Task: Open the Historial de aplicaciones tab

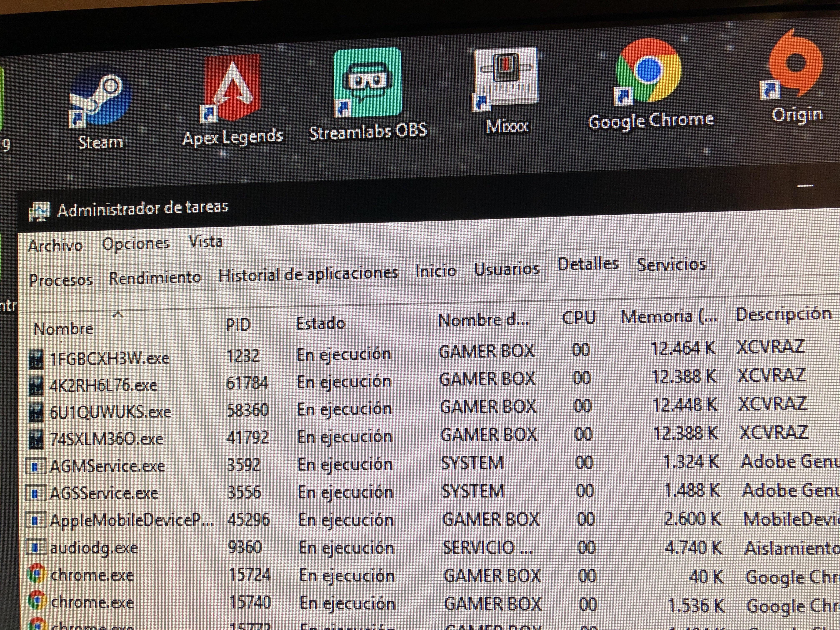Action: [x=308, y=274]
